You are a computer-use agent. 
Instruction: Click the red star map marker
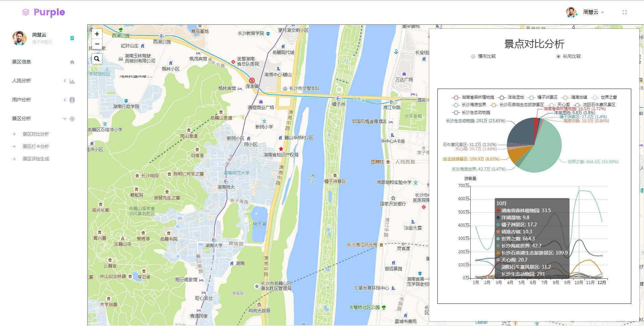click(281, 149)
